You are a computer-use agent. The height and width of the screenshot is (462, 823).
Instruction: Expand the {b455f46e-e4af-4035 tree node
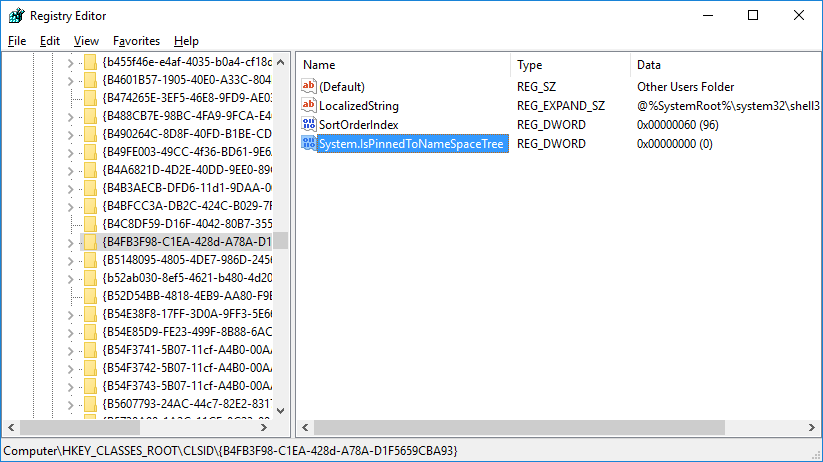(x=70, y=63)
